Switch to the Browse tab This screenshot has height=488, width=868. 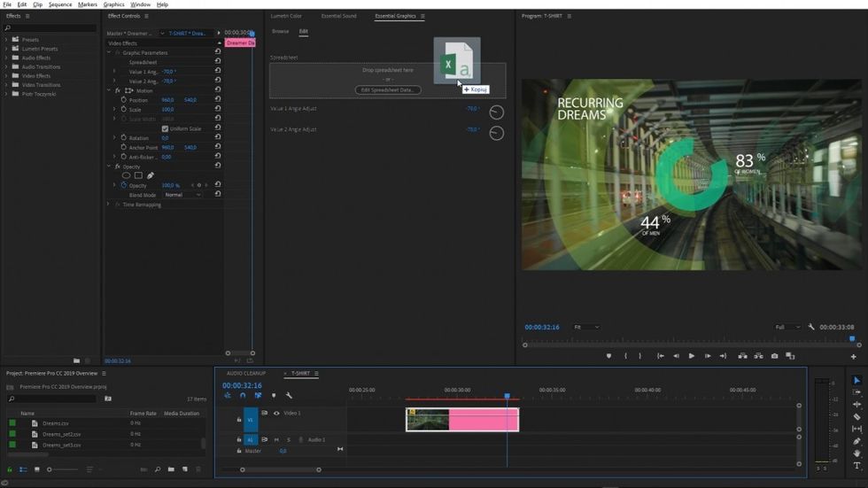tap(280, 32)
